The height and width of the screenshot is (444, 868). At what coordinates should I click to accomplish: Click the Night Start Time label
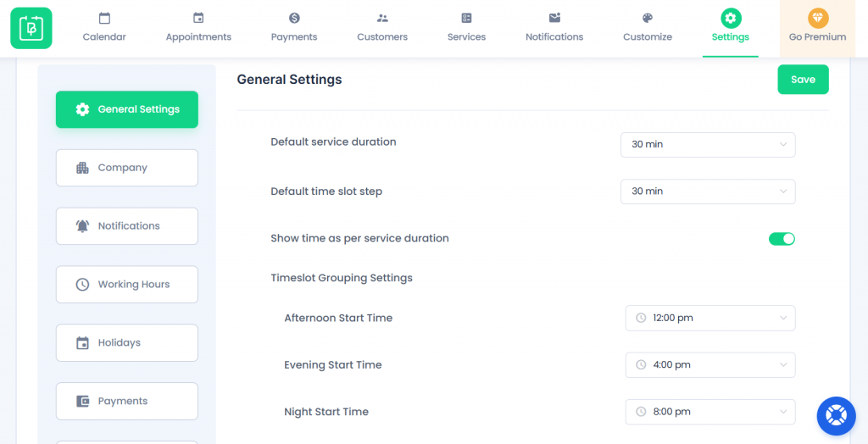click(326, 412)
